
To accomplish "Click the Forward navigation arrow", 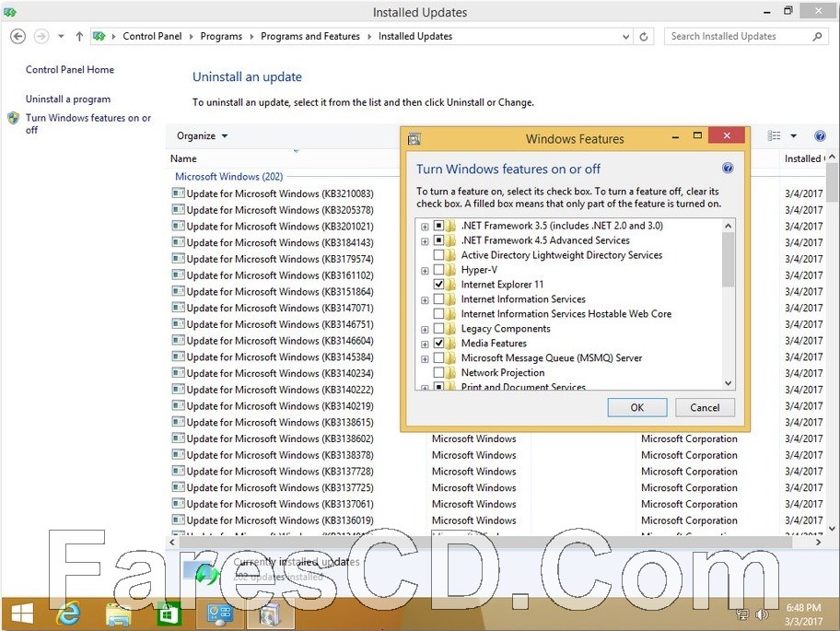I will pos(41,37).
